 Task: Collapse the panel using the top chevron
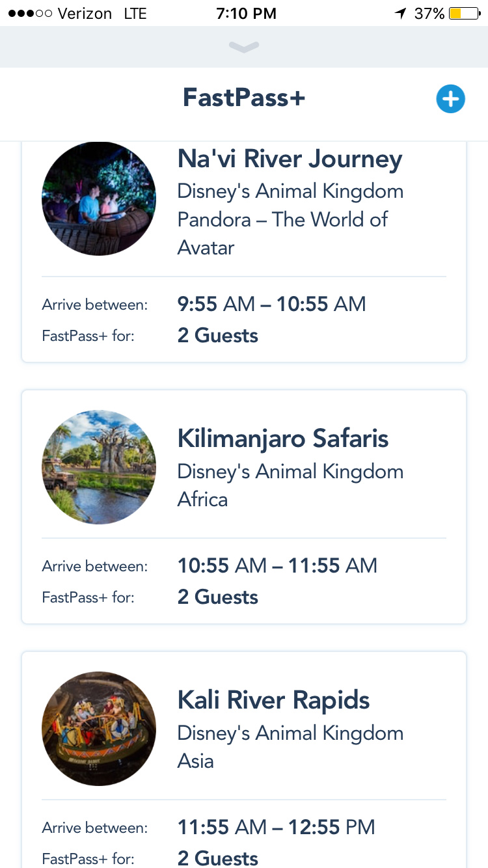click(244, 47)
